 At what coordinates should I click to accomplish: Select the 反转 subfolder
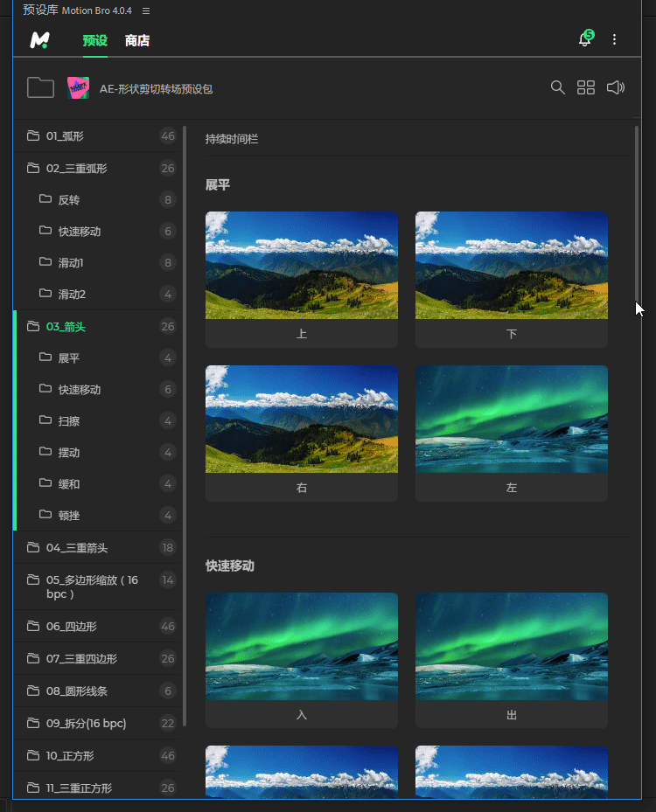[x=97, y=200]
